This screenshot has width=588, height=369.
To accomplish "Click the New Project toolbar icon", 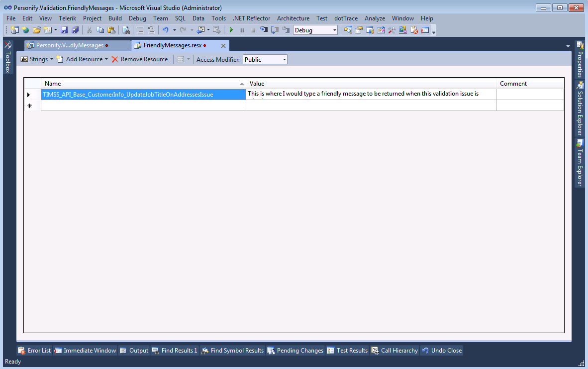I will 14,30.
